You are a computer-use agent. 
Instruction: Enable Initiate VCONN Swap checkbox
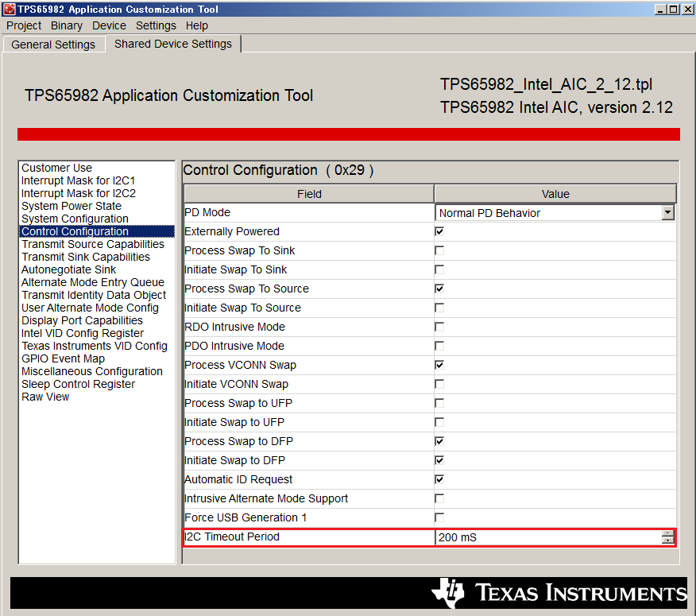(439, 384)
